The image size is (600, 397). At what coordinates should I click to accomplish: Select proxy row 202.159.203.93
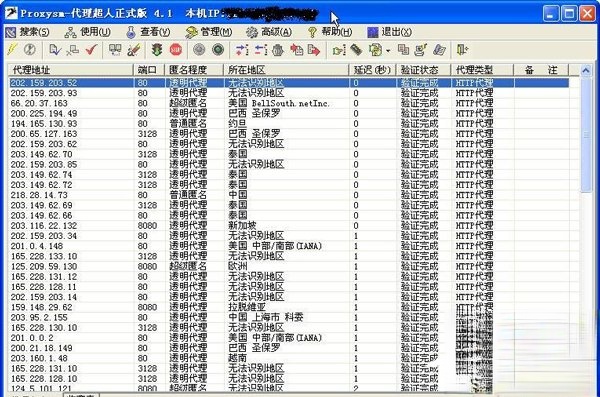click(x=289, y=93)
